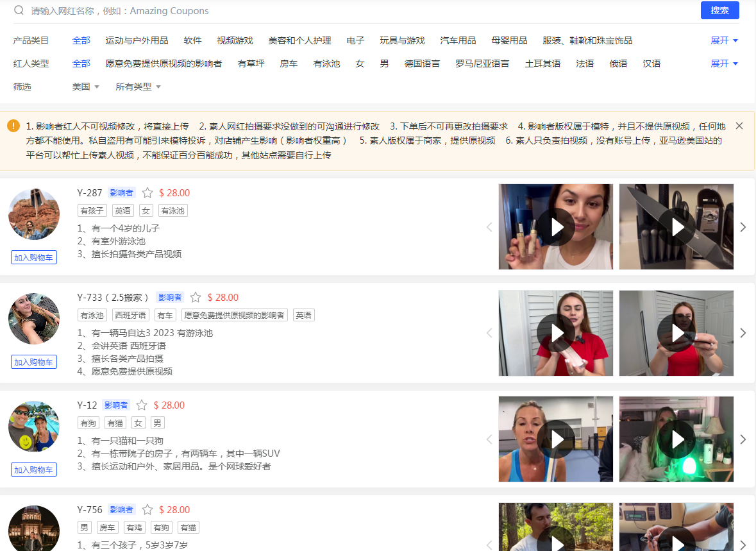Enable the 女 influencer filter

coord(359,64)
